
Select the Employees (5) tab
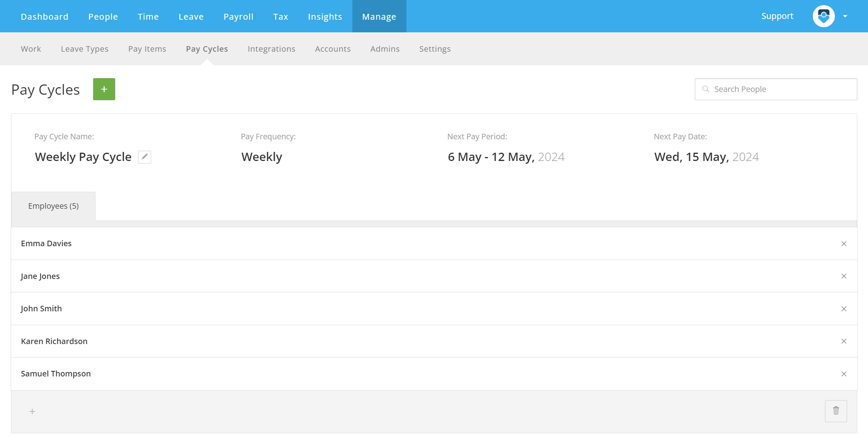click(x=53, y=206)
